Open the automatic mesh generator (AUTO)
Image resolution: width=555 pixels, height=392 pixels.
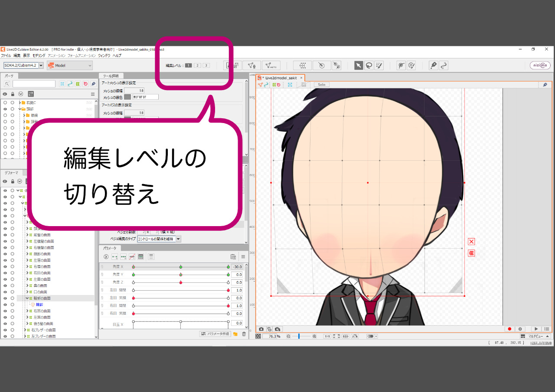[271, 65]
